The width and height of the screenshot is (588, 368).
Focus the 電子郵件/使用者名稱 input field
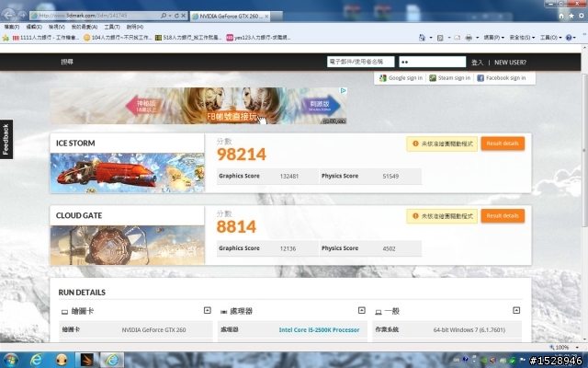360,62
